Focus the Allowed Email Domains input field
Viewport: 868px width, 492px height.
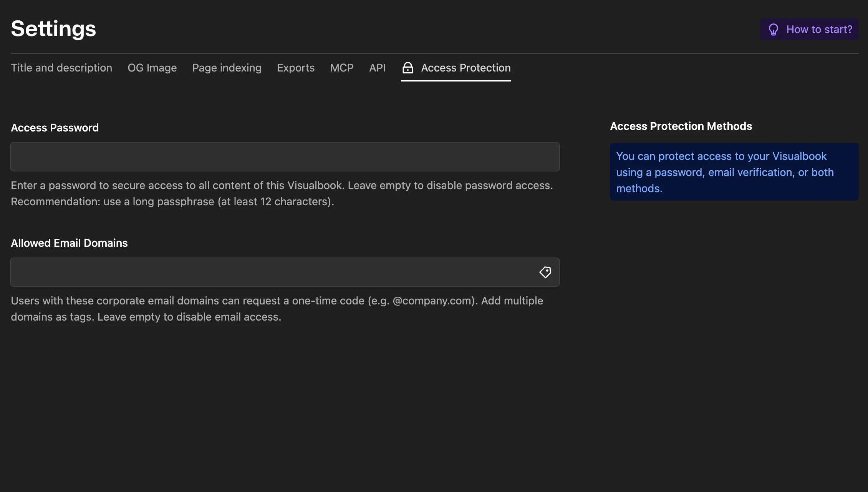click(x=285, y=272)
